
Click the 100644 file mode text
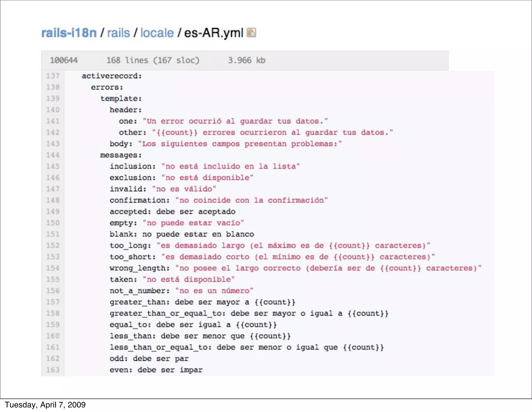click(x=64, y=60)
